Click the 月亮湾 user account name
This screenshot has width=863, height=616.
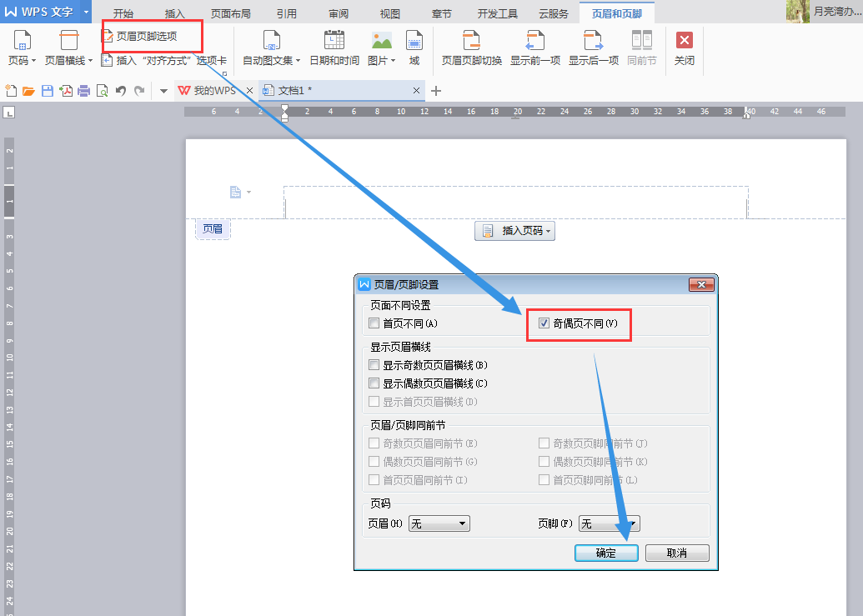pos(838,11)
